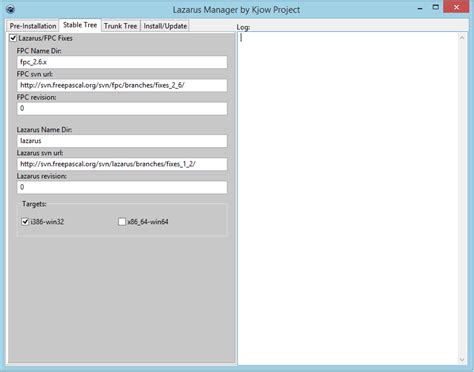
Task: Click into the Lazarus svn url field
Action: click(122, 164)
